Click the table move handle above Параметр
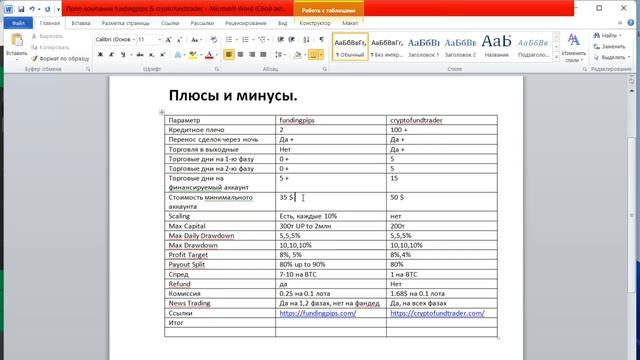Screen dimensions: 640x360 162,112
